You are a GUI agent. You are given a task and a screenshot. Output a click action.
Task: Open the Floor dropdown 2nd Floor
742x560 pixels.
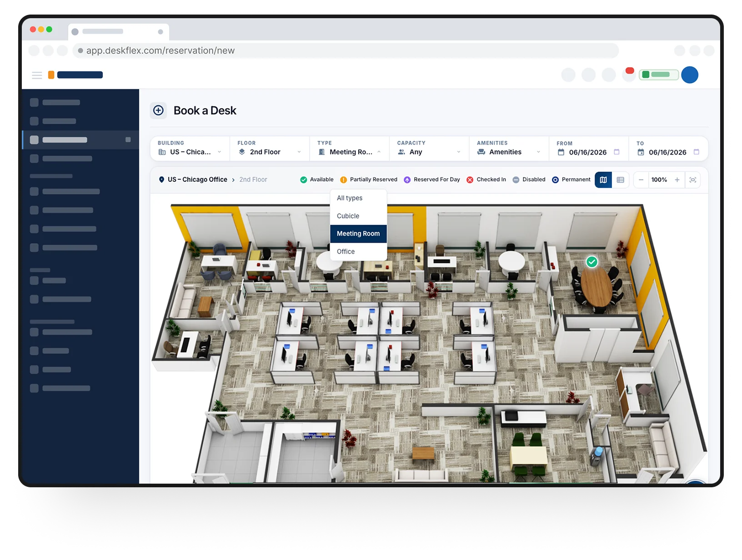(x=270, y=149)
